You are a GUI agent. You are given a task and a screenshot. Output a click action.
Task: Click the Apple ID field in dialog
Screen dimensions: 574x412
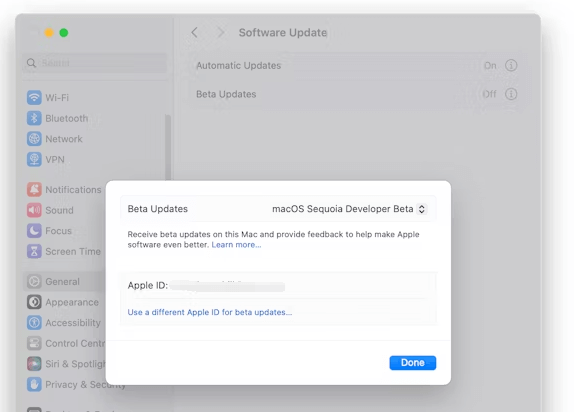(278, 285)
